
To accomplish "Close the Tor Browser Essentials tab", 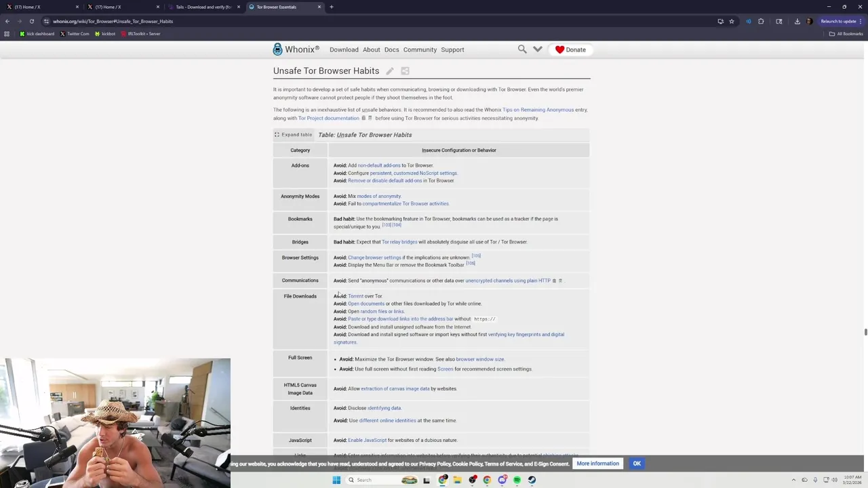I will click(x=319, y=7).
